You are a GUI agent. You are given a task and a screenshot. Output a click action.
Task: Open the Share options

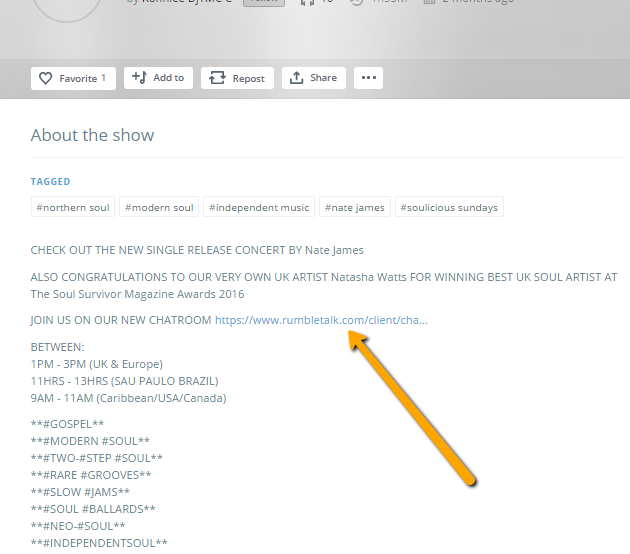pyautogui.click(x=314, y=78)
